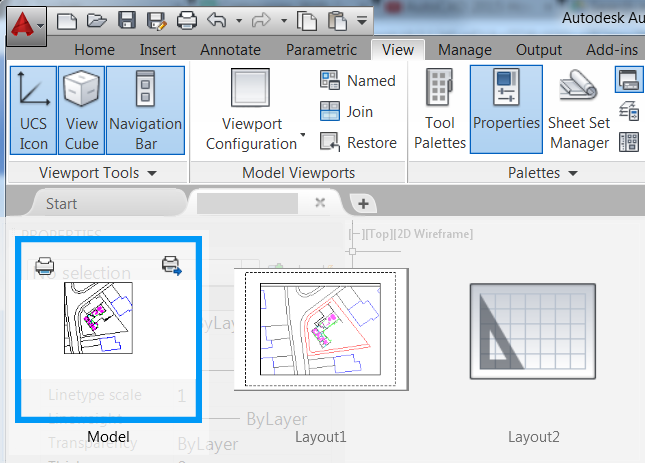Open the Annotate ribbon tab

coord(230,50)
